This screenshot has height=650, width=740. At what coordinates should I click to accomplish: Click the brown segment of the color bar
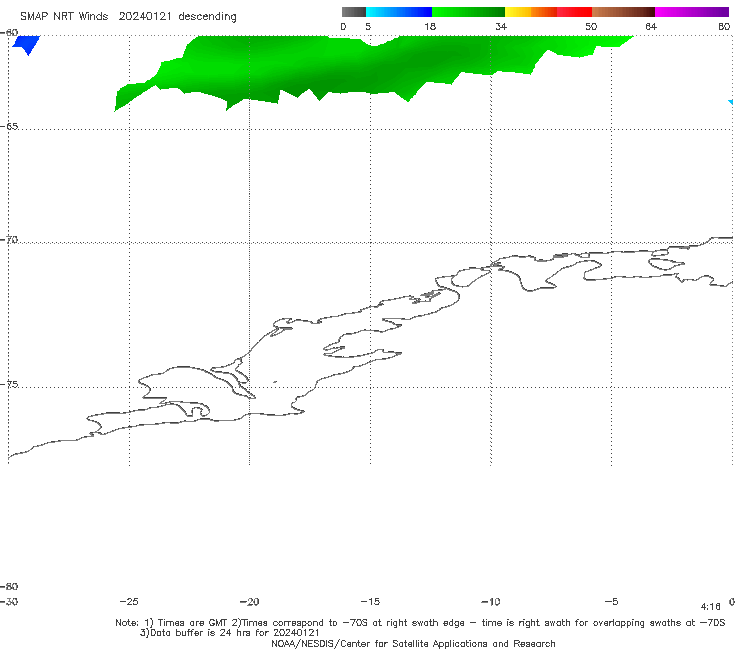[623, 12]
